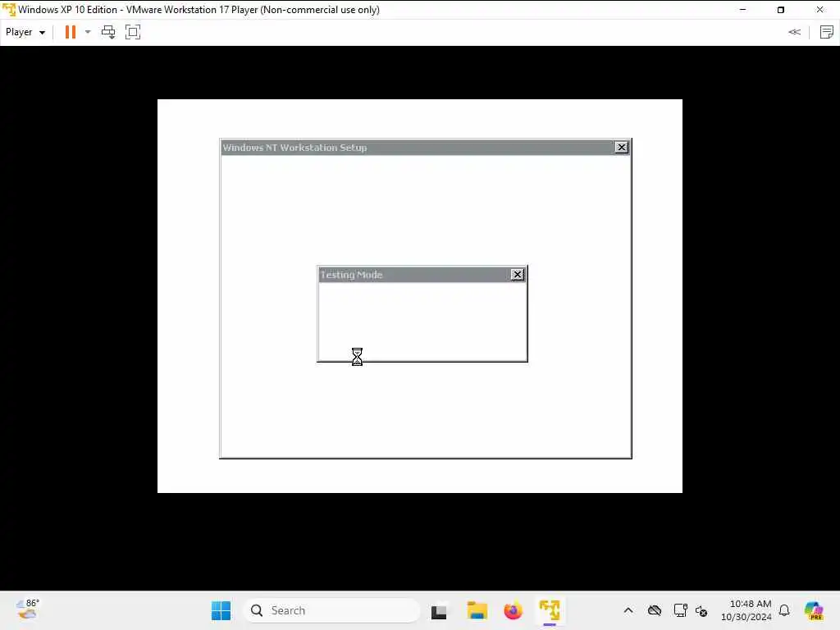Image resolution: width=840 pixels, height=630 pixels.
Task: Close the VMware Player window
Action: click(819, 10)
